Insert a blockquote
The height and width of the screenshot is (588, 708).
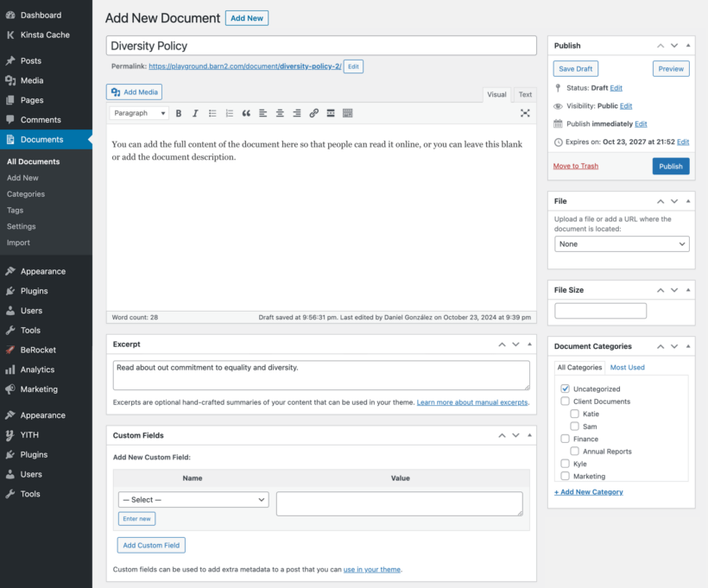245,113
